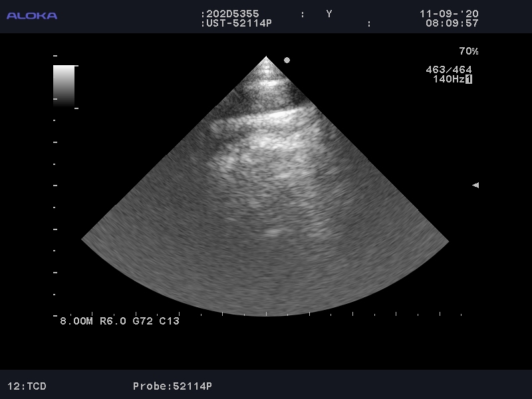Click the R6.0 range setting
532x399 pixels.
pos(112,321)
